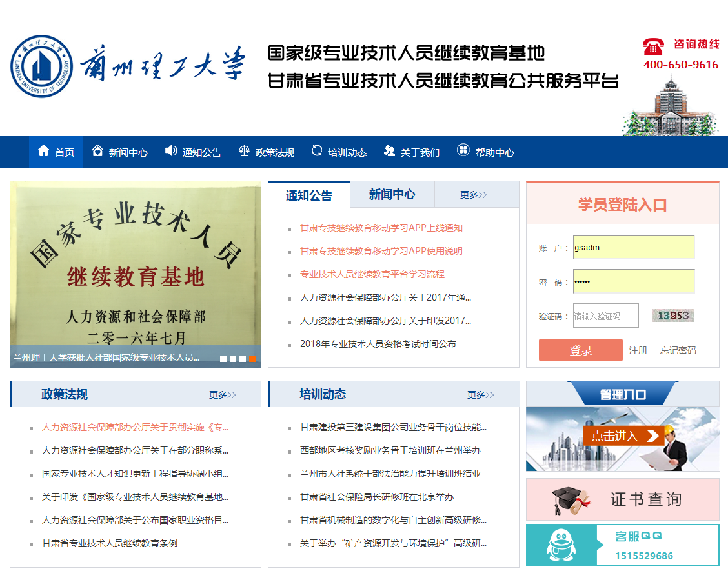Screen dimensions: 728x571
Task: Click the speaker icon beside 通知公告
Action: [x=171, y=151]
